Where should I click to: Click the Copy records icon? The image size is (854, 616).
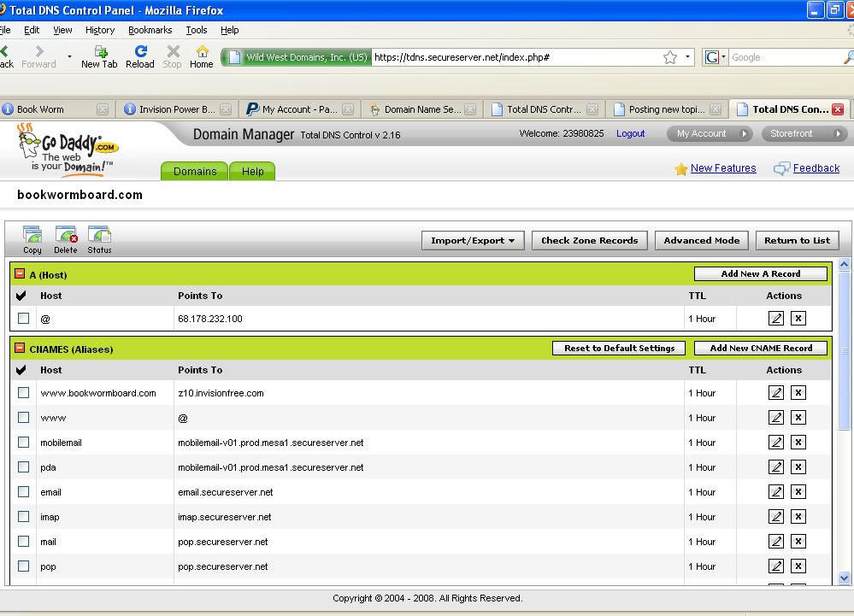[32, 237]
